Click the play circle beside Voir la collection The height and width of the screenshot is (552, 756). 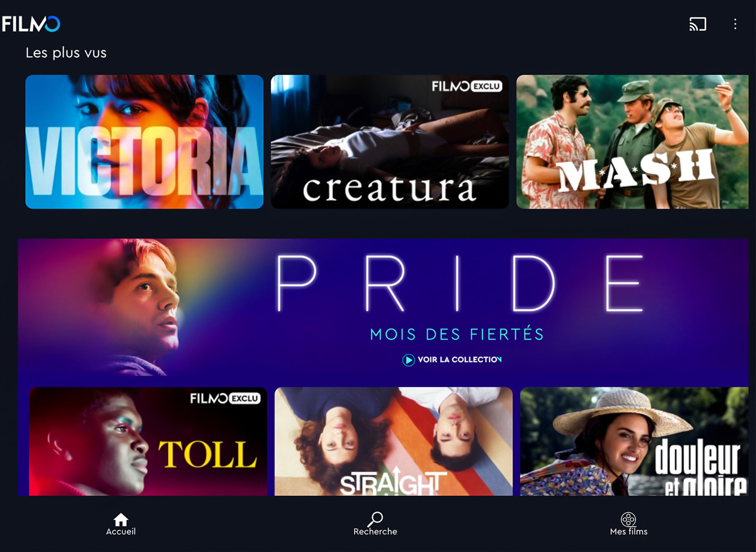point(408,360)
